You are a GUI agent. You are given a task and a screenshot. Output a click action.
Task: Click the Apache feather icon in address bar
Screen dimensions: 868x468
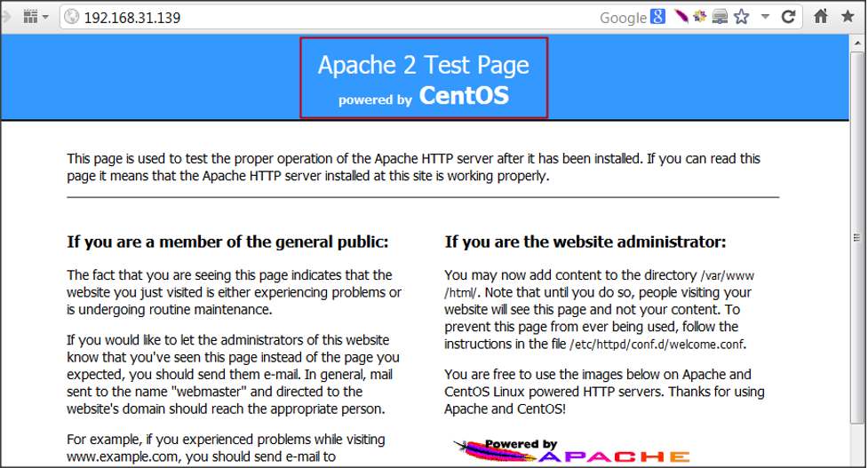682,17
